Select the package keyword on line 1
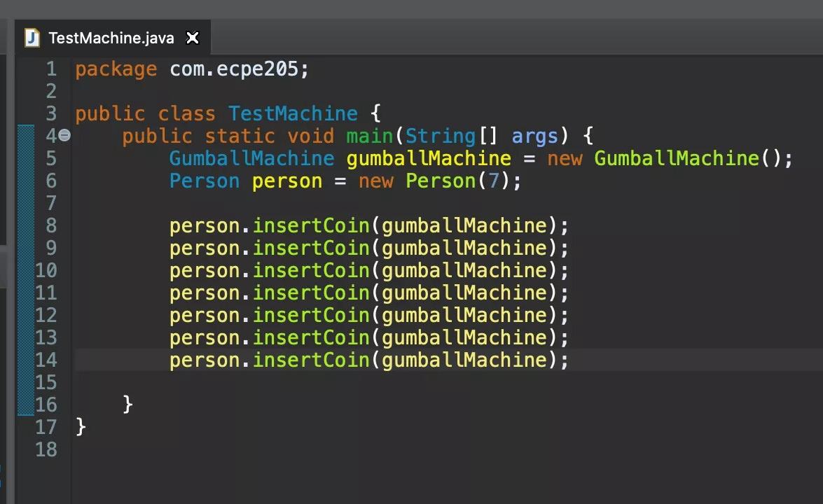 [x=116, y=69]
